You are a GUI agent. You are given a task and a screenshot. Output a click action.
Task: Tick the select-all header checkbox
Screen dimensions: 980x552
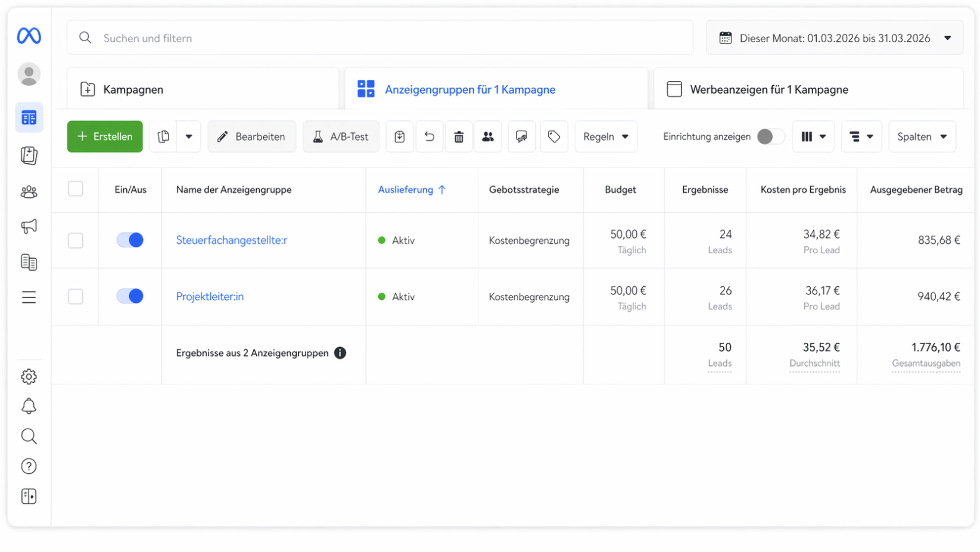76,189
